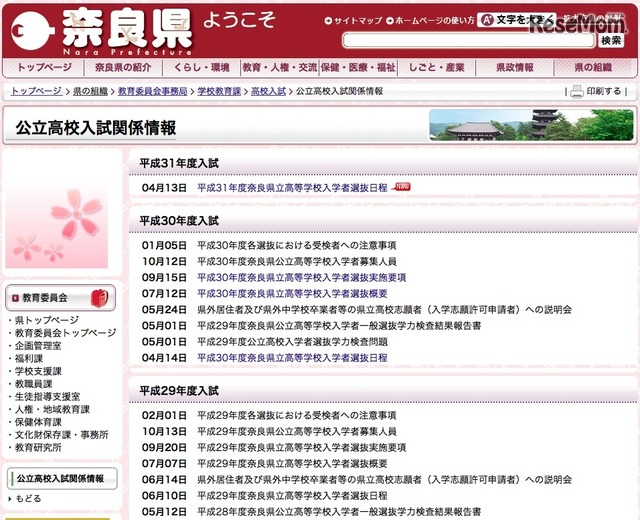Screen dimensions: 640x520
Task: Click the temple banner image
Action: (x=531, y=126)
